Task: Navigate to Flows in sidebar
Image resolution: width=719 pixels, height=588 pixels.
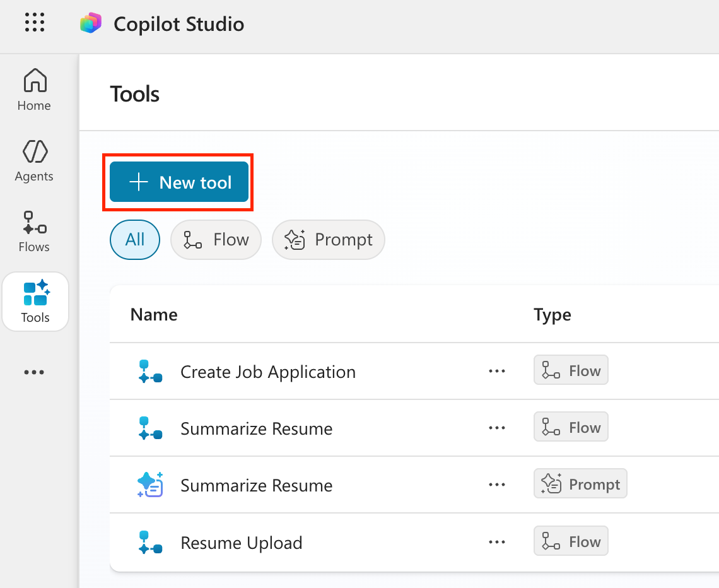Action: pos(34,231)
